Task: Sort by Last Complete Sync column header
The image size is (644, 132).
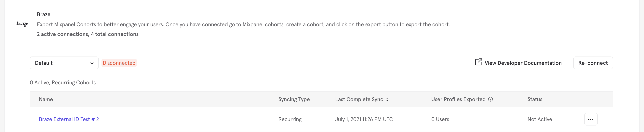Action: pos(359,99)
